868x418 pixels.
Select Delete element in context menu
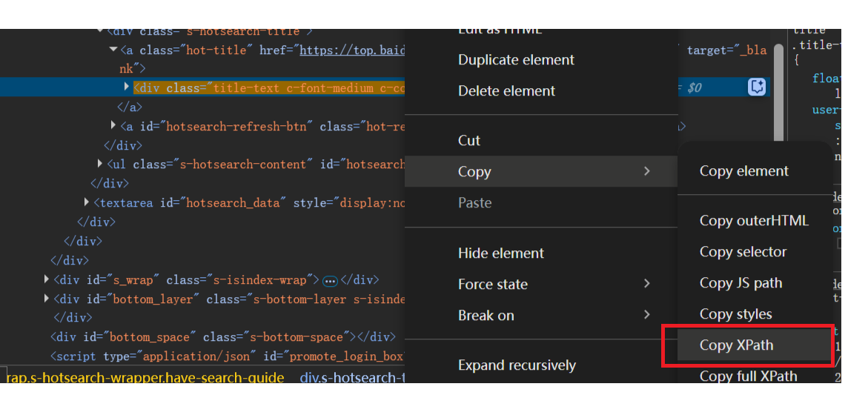point(506,91)
